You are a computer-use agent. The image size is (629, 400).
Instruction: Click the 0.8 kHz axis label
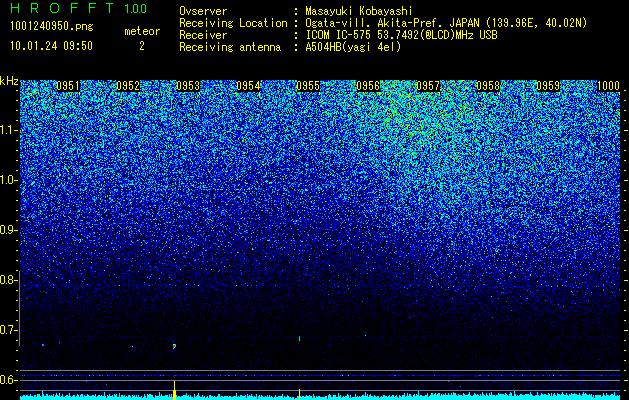[x=9, y=280]
